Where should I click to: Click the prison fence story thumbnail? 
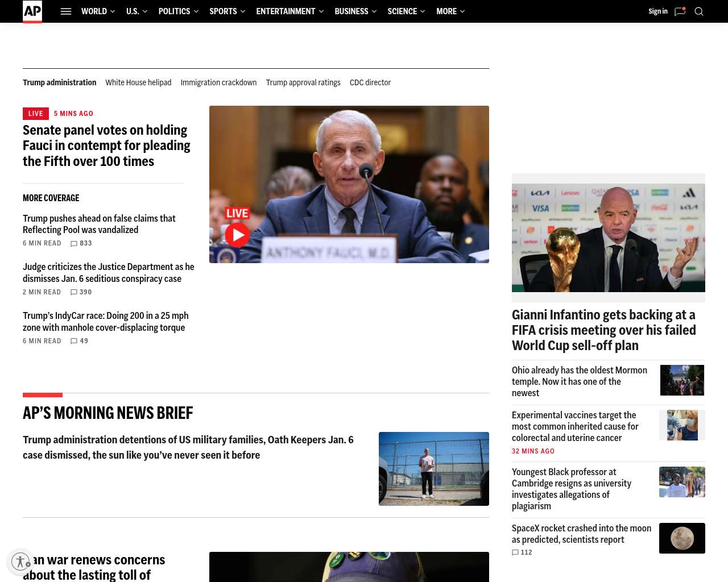tap(434, 469)
